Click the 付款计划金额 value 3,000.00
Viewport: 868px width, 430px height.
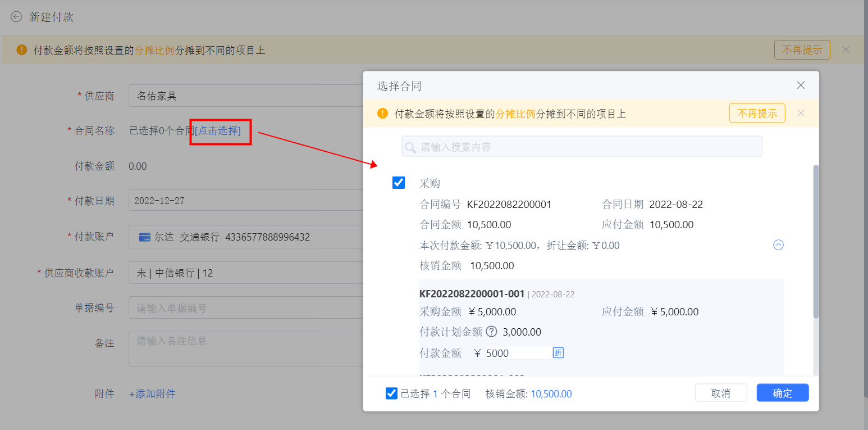pos(522,332)
